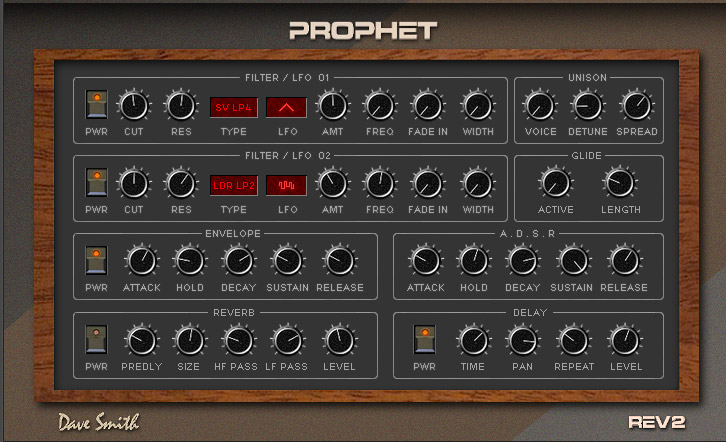Viewport: 726px width, 442px height.
Task: Click the Unison DETUNE knob
Action: 588,106
